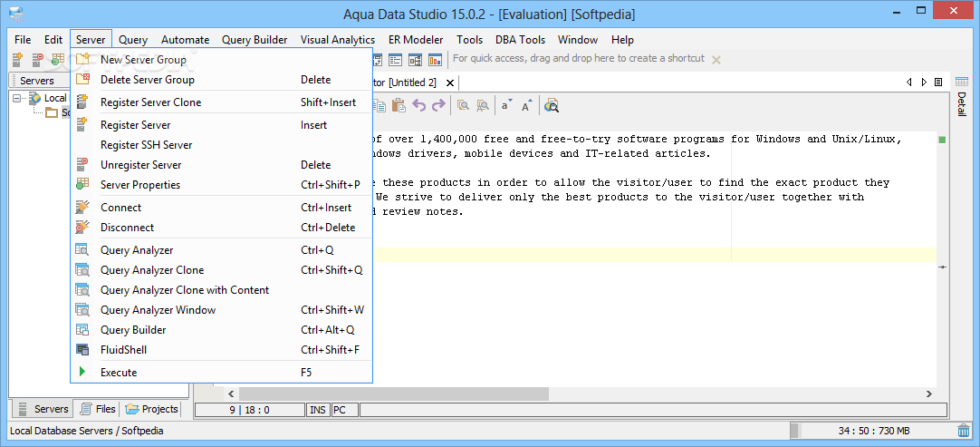Open the Tools menu
The width and height of the screenshot is (980, 447).
(469, 40)
